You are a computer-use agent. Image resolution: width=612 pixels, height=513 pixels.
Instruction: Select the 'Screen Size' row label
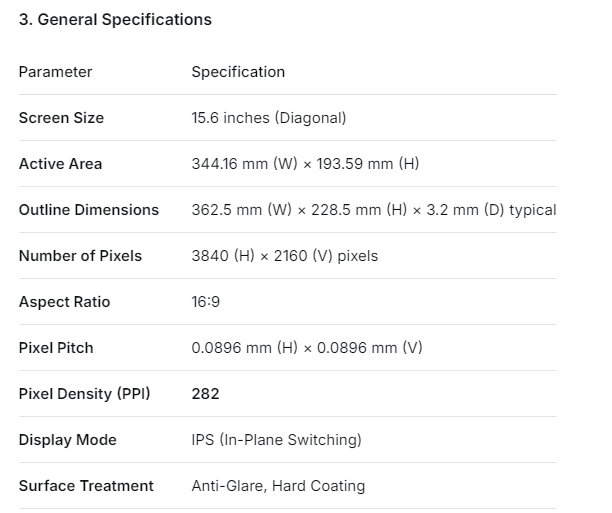(61, 118)
